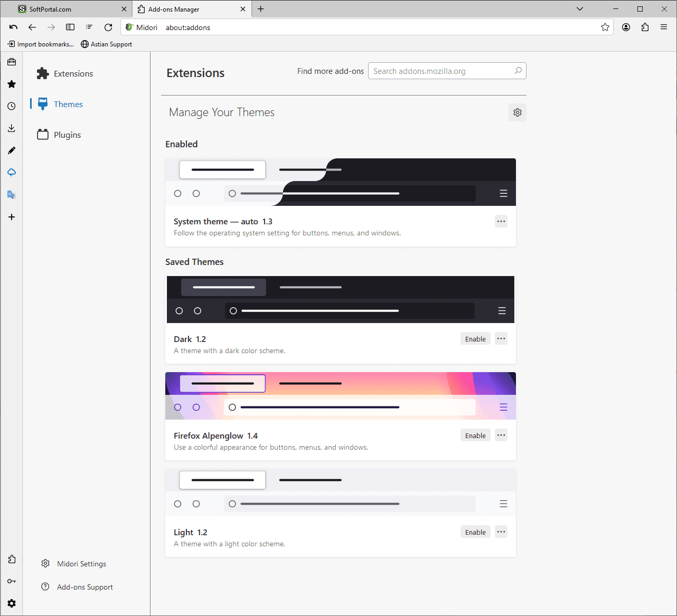
Task: Open downloads panel in left sidebar
Action: pyautogui.click(x=12, y=128)
